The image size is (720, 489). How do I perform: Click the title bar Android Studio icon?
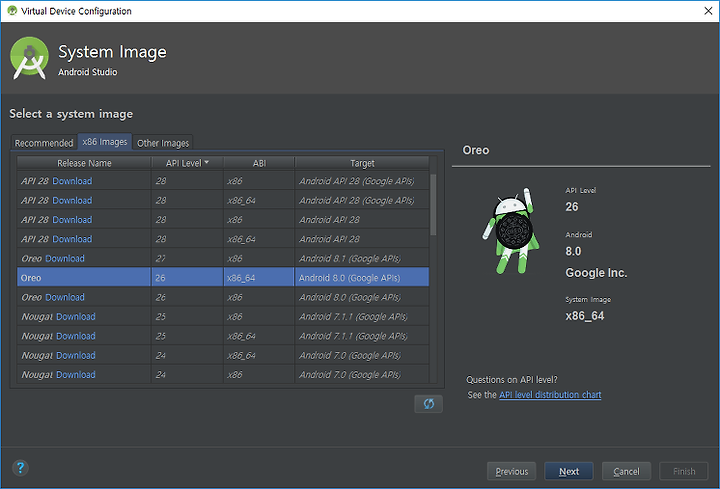coord(12,11)
